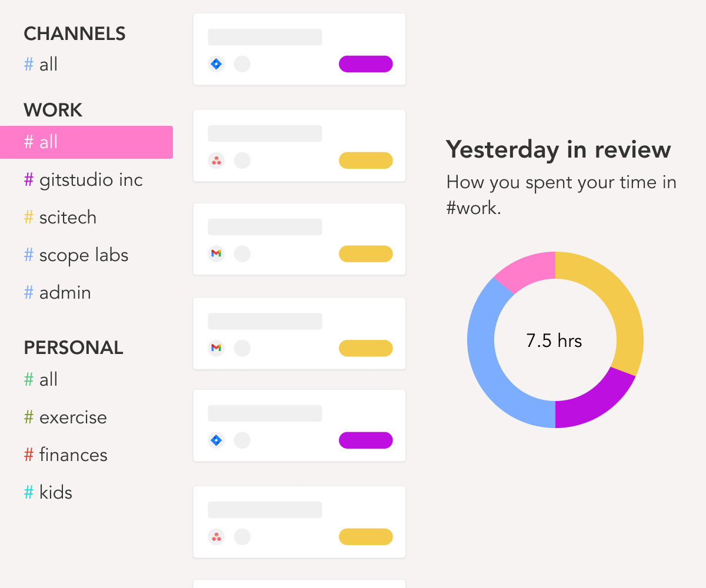The height and width of the screenshot is (588, 706).
Task: Select the Jira icon on the first card
Action: coord(216,64)
